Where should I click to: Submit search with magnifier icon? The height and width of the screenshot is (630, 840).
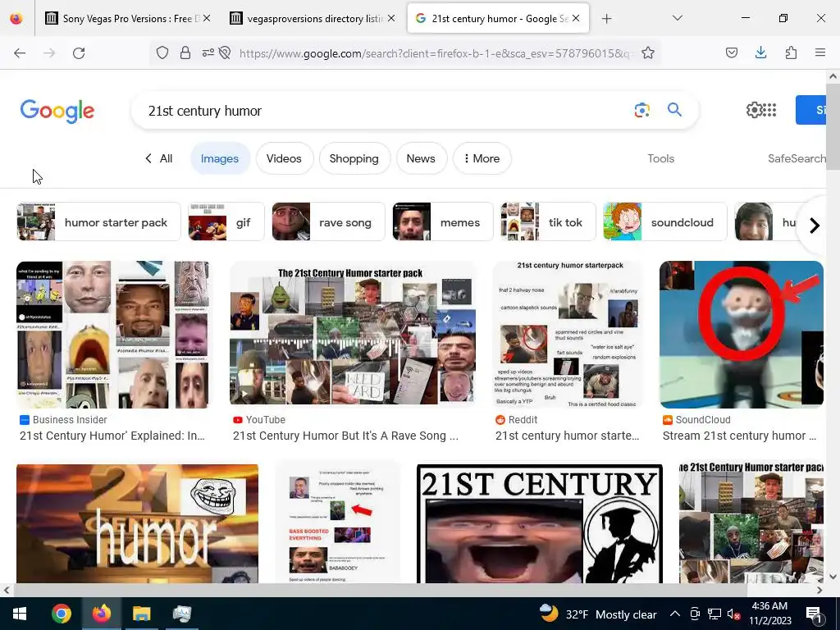point(674,110)
